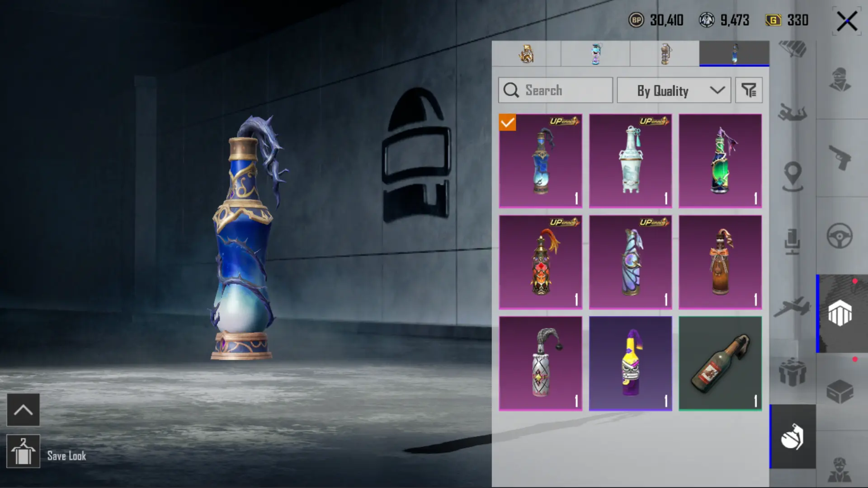The image size is (868, 488).
Task: Open the gift box sidebar icon
Action: [792, 371]
